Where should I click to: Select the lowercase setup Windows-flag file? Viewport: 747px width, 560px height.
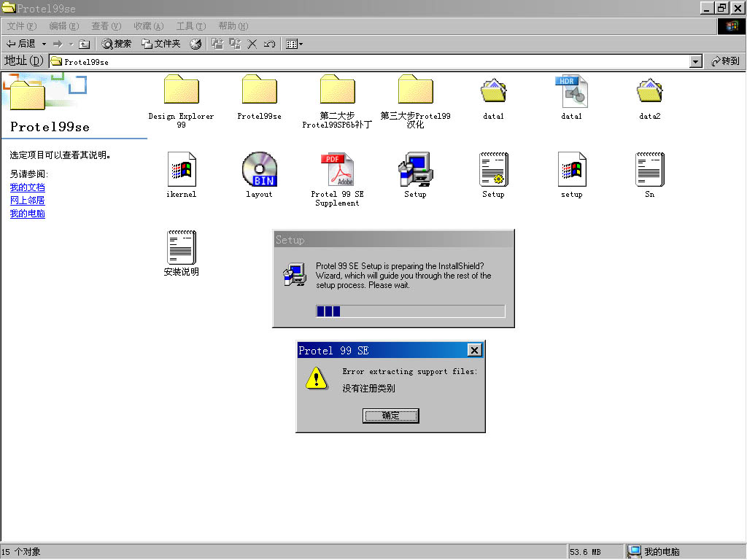(x=572, y=169)
